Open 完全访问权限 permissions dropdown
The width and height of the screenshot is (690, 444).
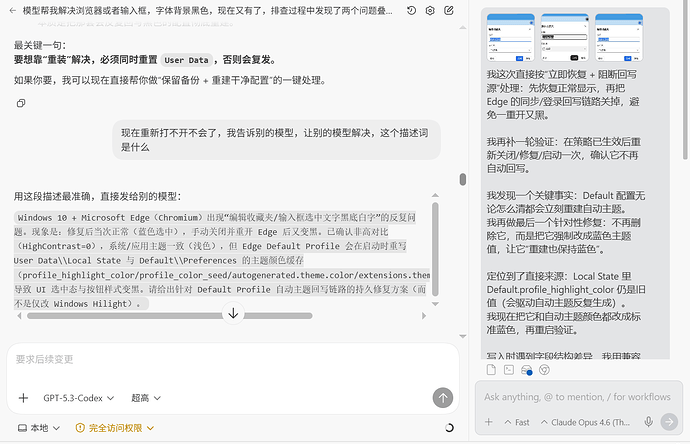coord(115,428)
